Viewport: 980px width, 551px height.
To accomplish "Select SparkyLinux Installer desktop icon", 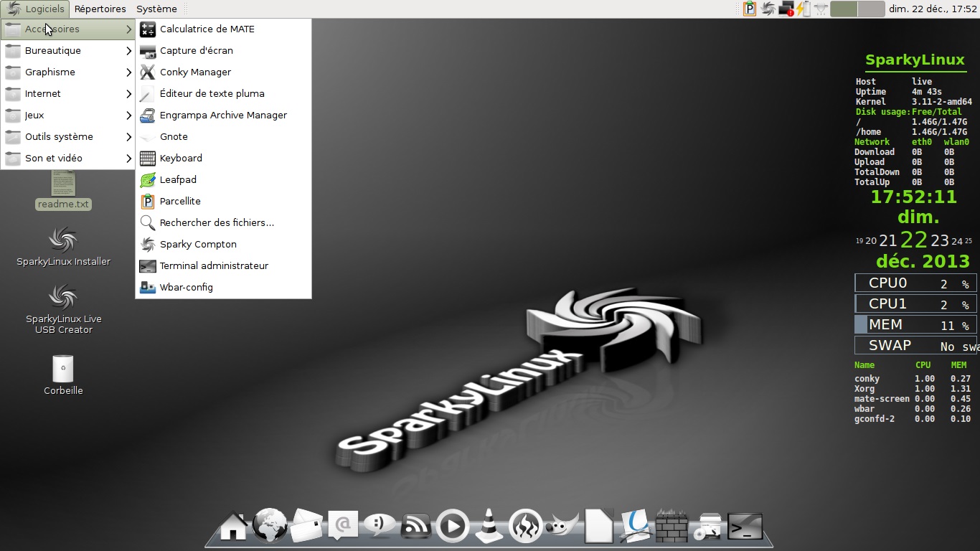I will pyautogui.click(x=63, y=247).
